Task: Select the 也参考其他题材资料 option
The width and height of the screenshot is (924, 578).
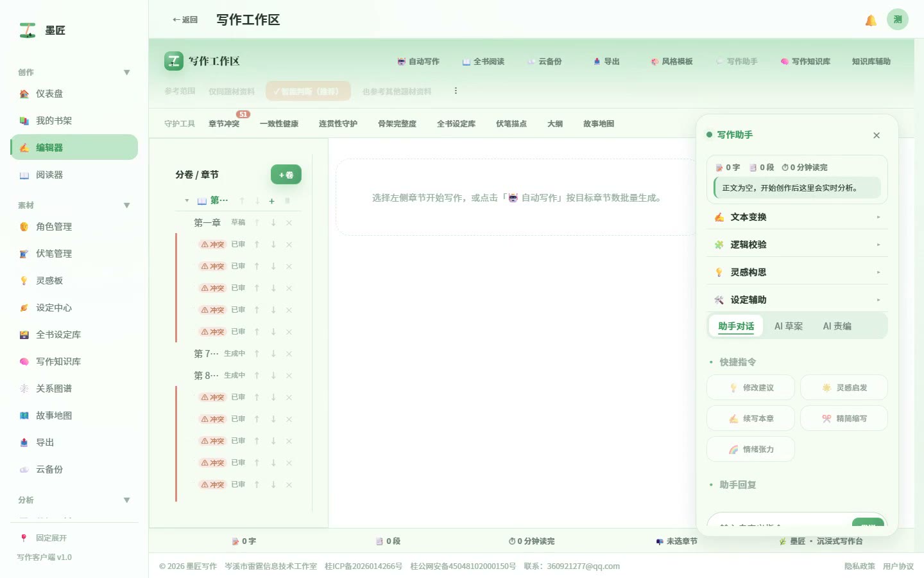Action: coord(397,91)
